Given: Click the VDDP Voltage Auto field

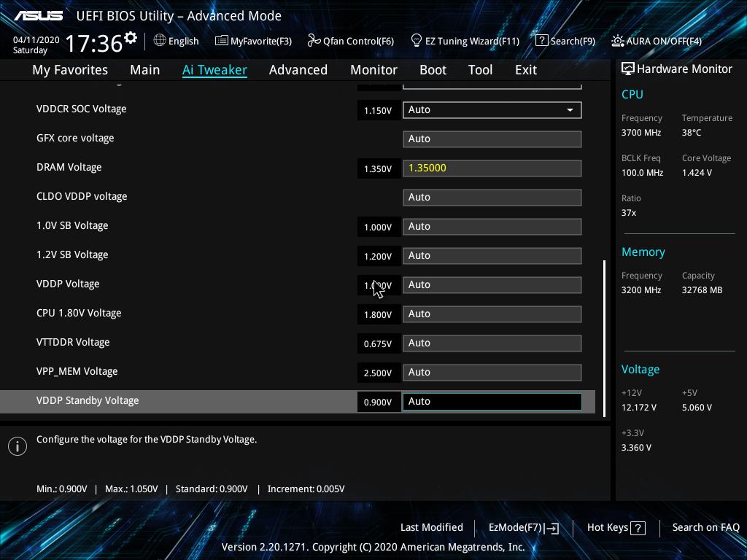Looking at the screenshot, I should click(x=492, y=285).
